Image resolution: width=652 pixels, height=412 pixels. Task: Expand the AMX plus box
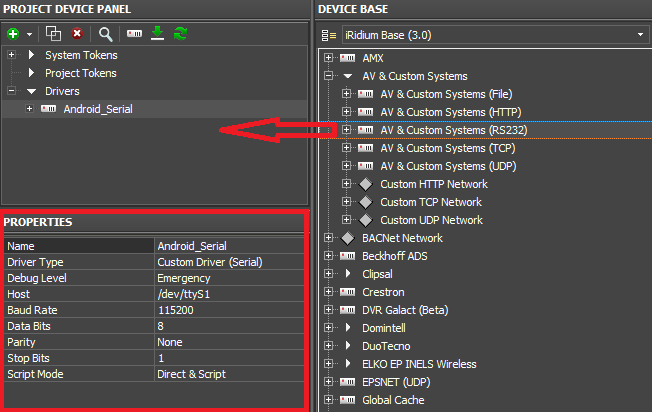point(328,58)
